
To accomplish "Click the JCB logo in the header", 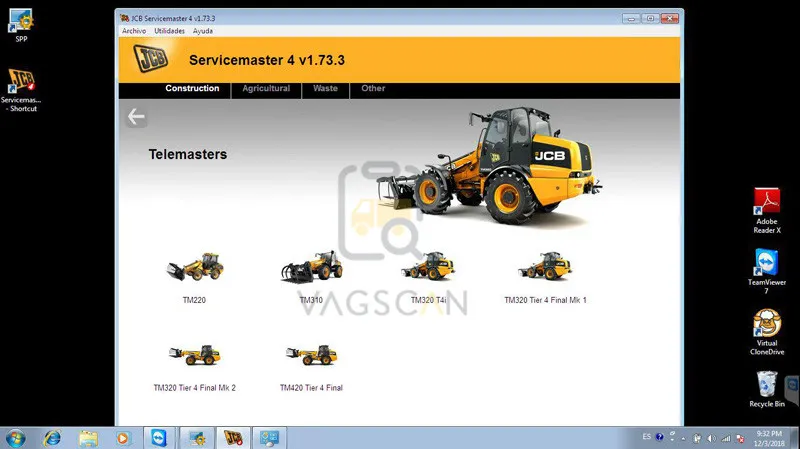I will (151, 59).
